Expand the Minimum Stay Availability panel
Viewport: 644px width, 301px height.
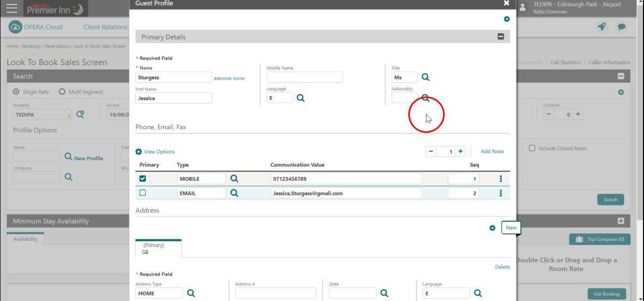621,221
